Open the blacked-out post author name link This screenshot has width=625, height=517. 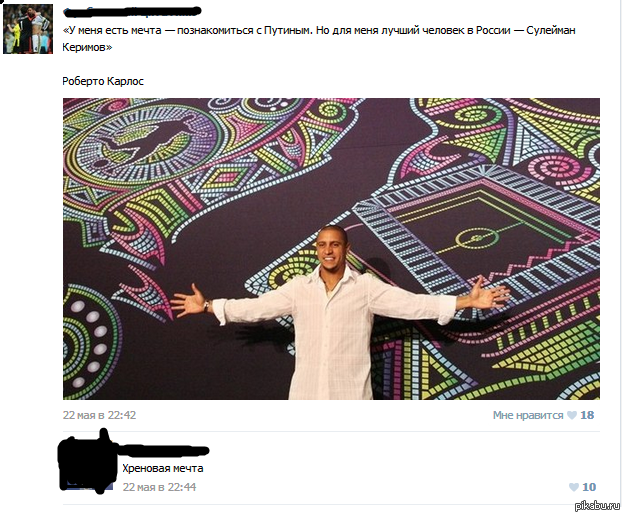(x=132, y=11)
